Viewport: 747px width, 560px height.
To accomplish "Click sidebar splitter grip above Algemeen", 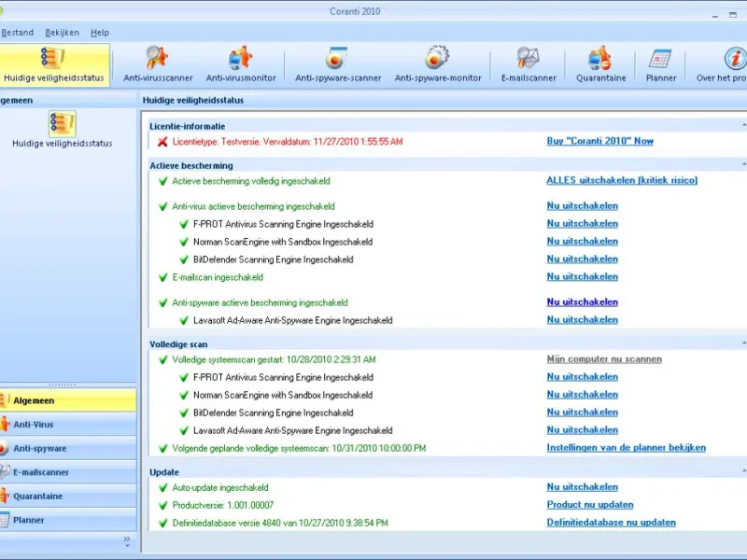I will coord(63,385).
